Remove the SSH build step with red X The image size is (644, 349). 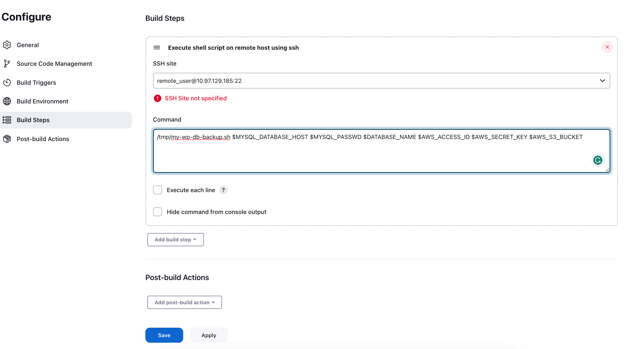(x=607, y=47)
